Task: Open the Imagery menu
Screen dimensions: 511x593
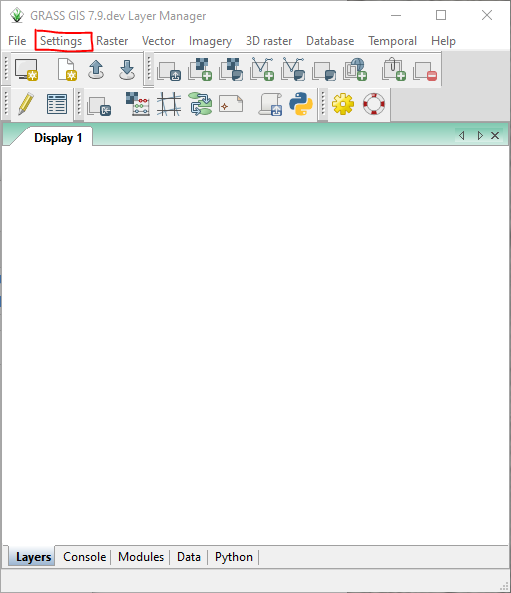Action: point(210,41)
